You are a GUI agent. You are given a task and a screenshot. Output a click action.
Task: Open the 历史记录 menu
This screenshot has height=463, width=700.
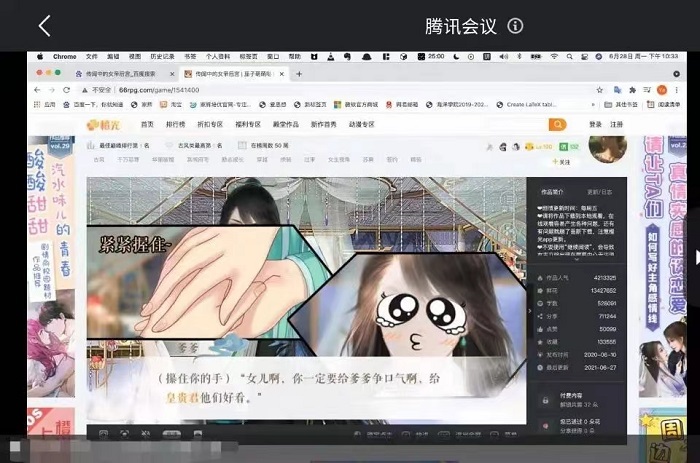click(x=162, y=57)
